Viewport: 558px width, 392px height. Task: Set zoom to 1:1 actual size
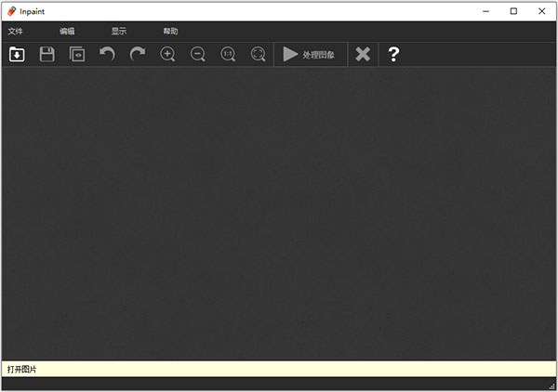click(x=228, y=55)
